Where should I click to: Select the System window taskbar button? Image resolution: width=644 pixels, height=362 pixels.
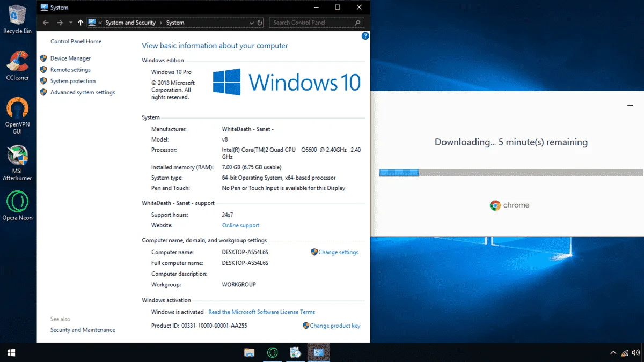pyautogui.click(x=319, y=352)
